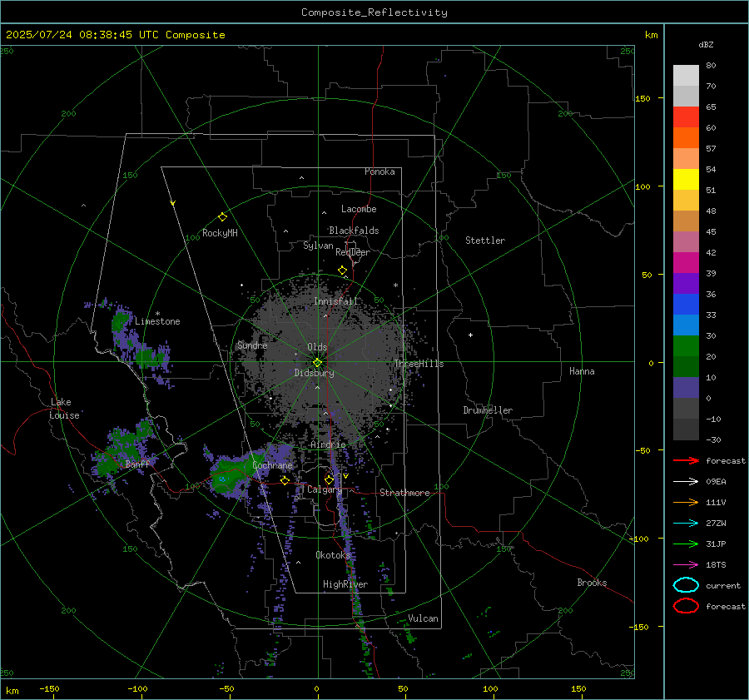Select the Limestone label
Screen dimensions: 749x700
pyautogui.click(x=157, y=321)
